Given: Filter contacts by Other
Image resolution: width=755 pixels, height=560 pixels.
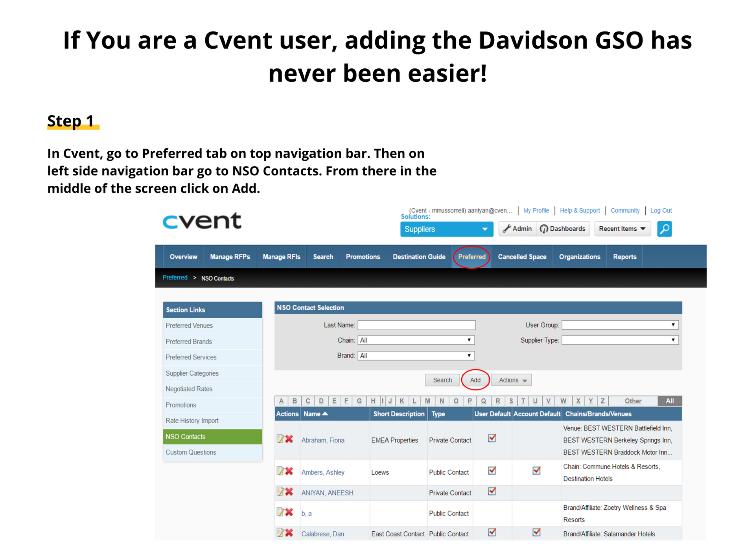Looking at the screenshot, I should click(633, 401).
